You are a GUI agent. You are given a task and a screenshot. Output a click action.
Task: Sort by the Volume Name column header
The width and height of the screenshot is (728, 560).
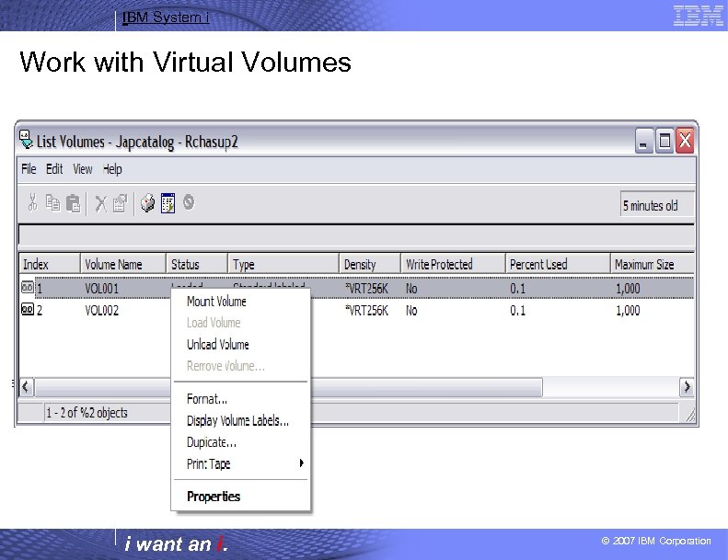pos(123,264)
